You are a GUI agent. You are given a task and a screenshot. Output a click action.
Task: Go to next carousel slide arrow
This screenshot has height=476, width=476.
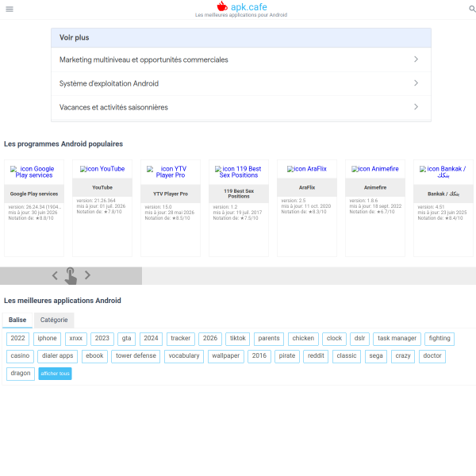[87, 275]
